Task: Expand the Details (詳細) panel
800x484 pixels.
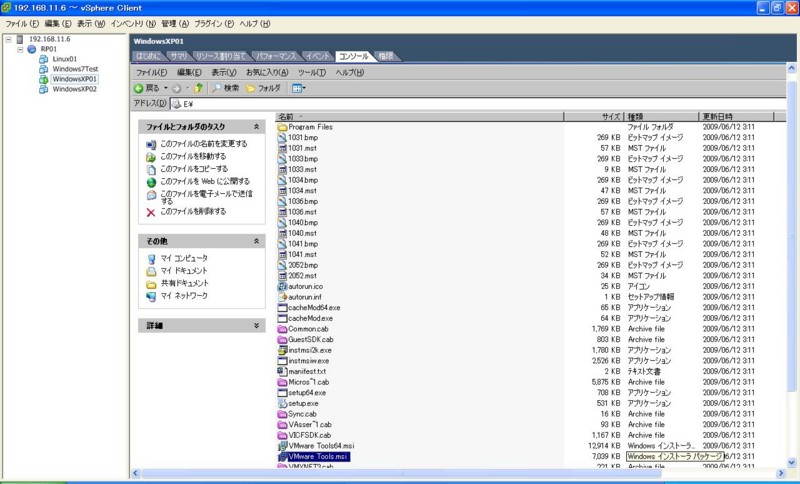Action: coord(256,326)
